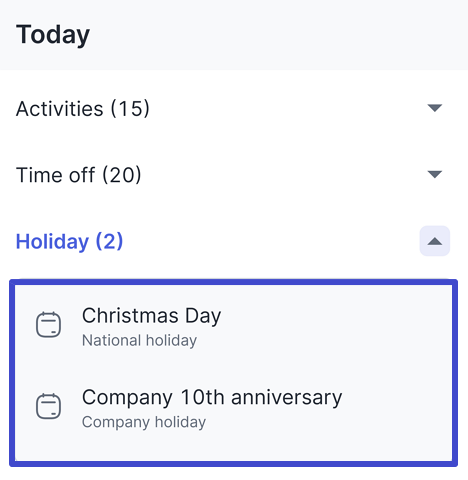Select the Activities section label
The height and width of the screenshot is (480, 468).
(83, 108)
